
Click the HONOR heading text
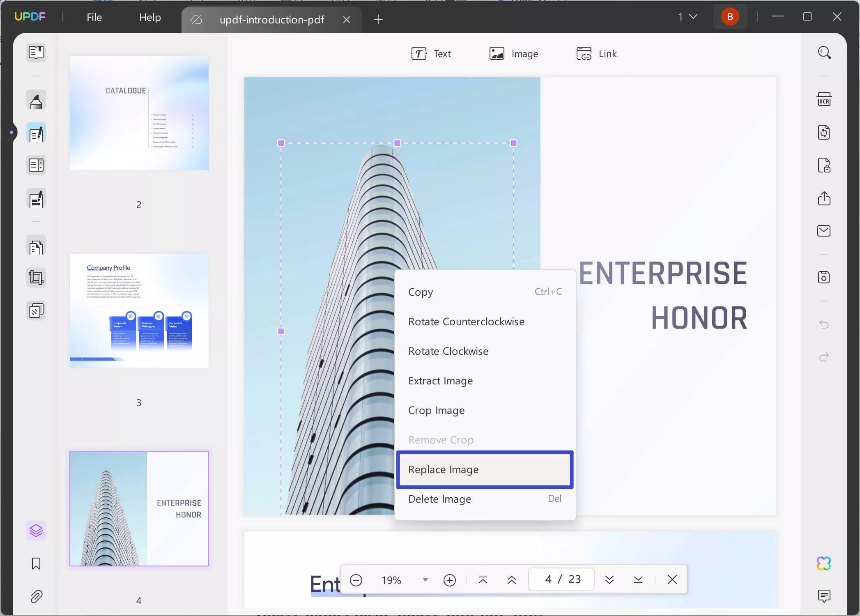tap(699, 318)
